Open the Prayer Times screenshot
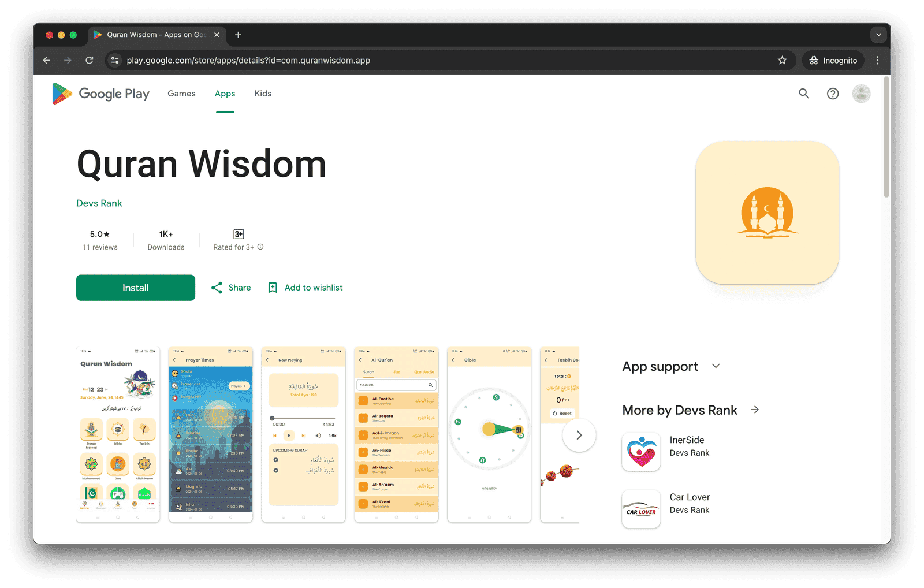Image resolution: width=924 pixels, height=588 pixels. (211, 434)
